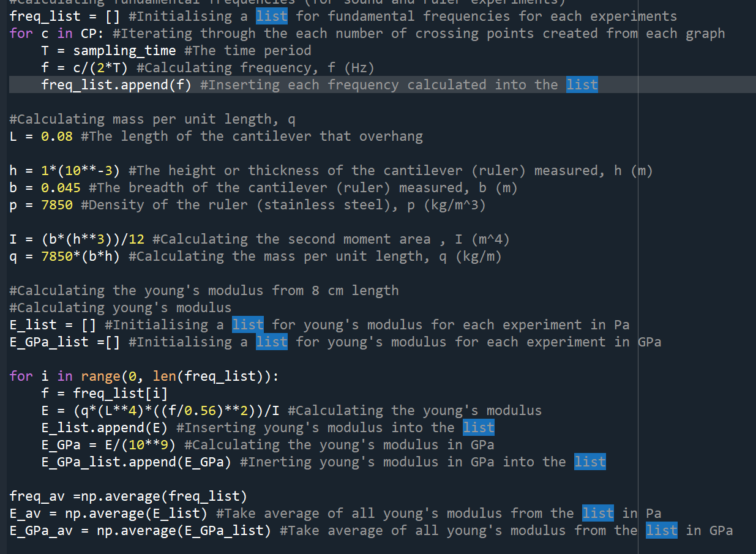Click 'E_av = np.average(E_list)' statement
Viewport: 756px width, 554px height.
pyautogui.click(x=108, y=513)
